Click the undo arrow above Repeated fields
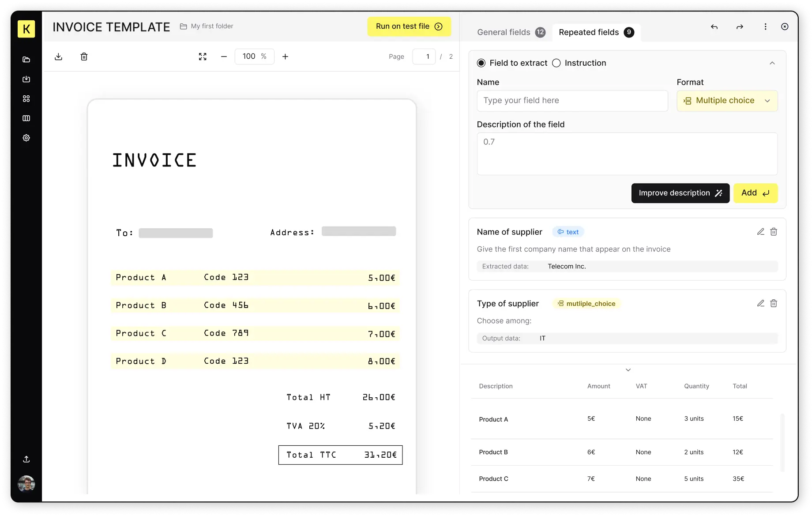812x516 pixels. click(x=714, y=26)
